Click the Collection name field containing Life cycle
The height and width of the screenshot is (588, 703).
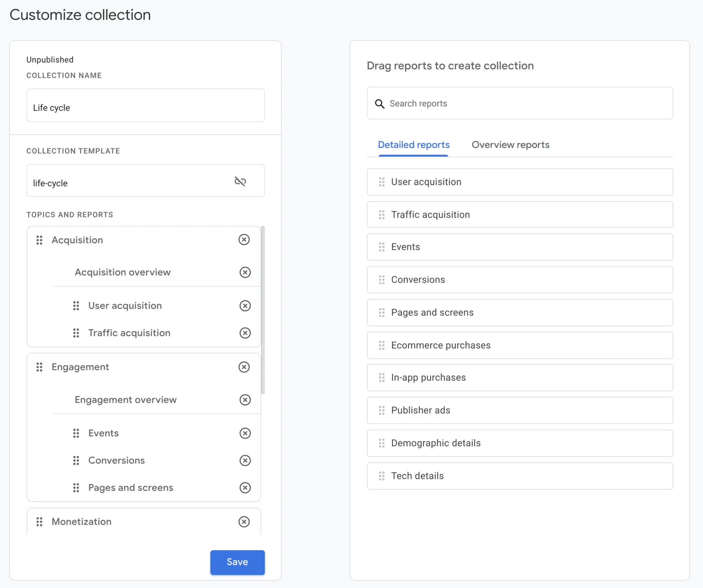146,105
